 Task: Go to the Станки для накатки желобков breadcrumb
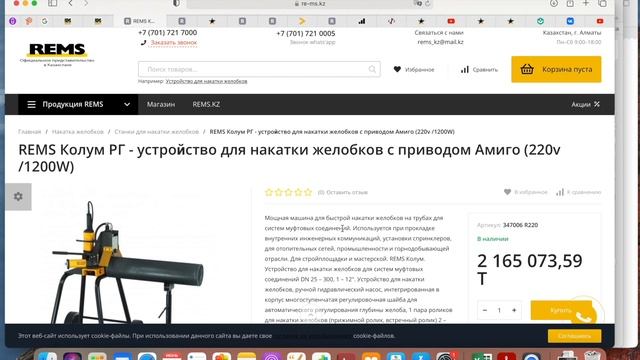(156, 132)
